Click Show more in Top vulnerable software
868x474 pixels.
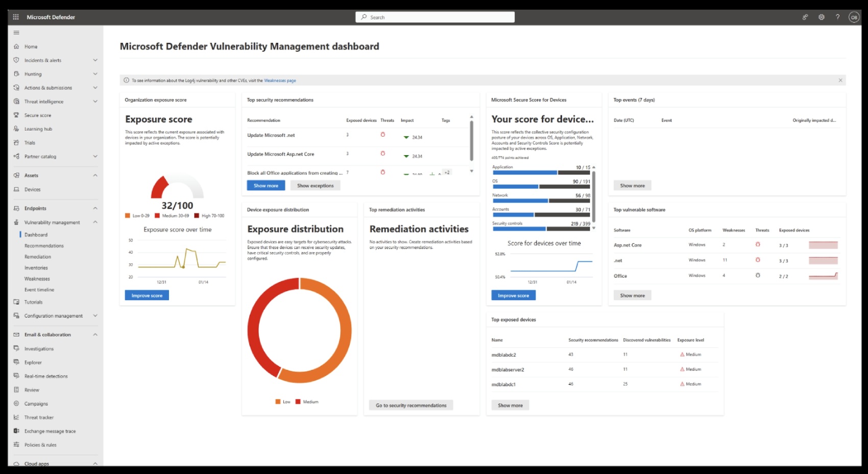(x=632, y=295)
